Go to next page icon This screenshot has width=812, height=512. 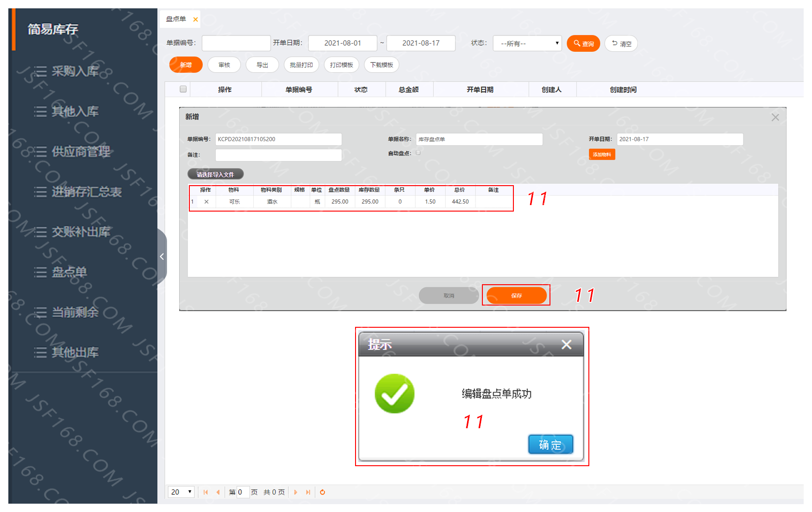(295, 492)
